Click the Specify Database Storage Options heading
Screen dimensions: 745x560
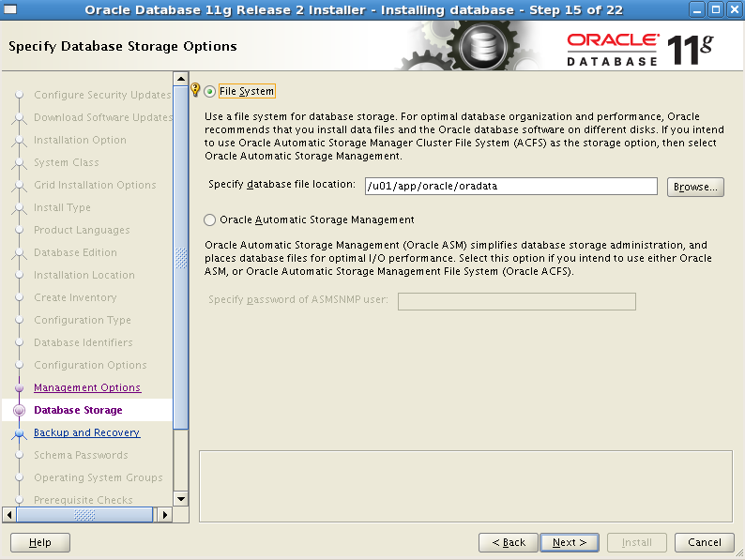coord(123,47)
